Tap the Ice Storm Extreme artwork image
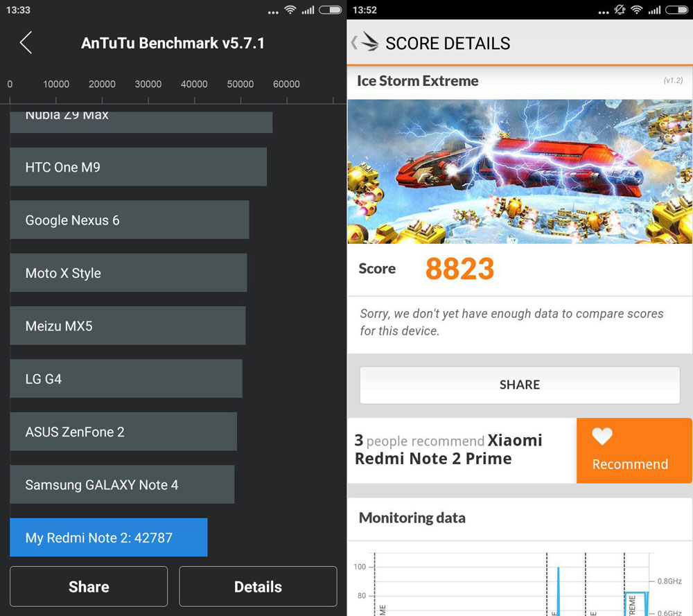The height and width of the screenshot is (616, 693). click(520, 171)
